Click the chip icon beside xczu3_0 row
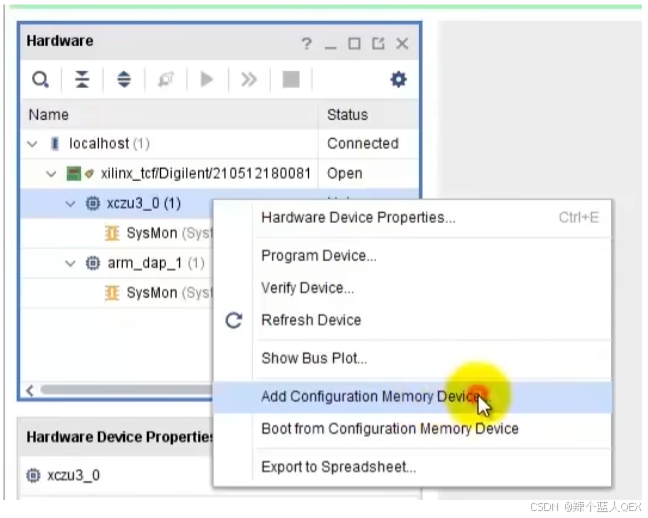Image resolution: width=648 pixels, height=518 pixels. [93, 203]
